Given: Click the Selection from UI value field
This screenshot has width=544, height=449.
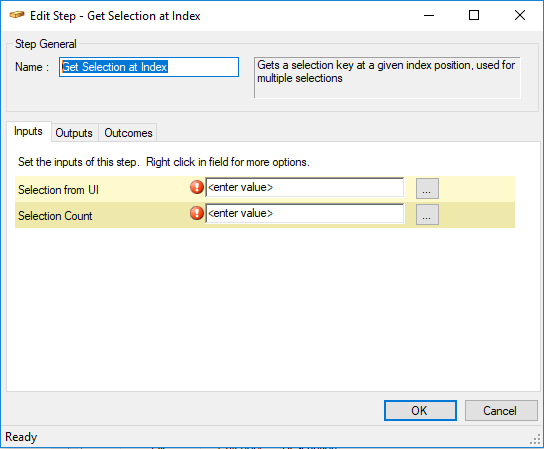Looking at the screenshot, I should coord(304,187).
